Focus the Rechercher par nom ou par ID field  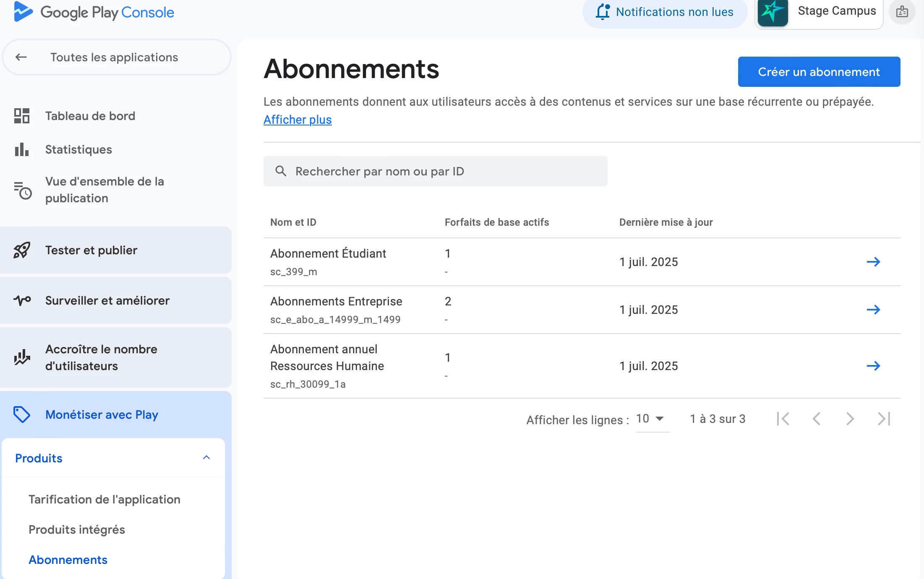[435, 171]
